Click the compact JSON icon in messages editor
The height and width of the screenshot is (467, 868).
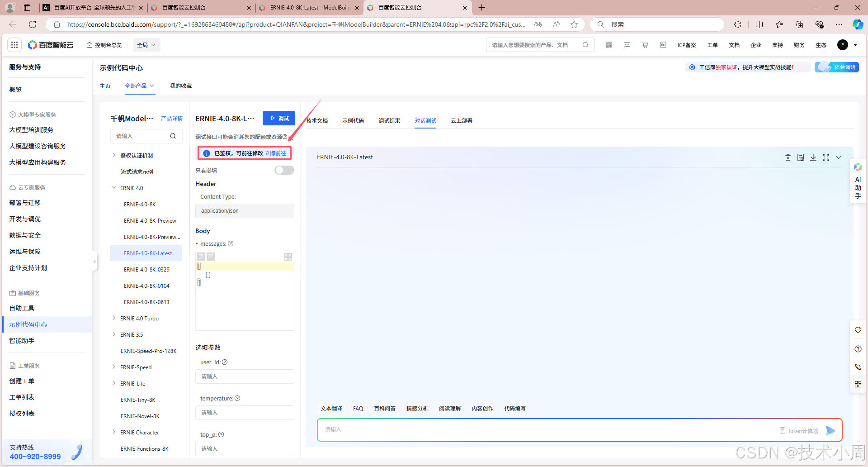(211, 257)
